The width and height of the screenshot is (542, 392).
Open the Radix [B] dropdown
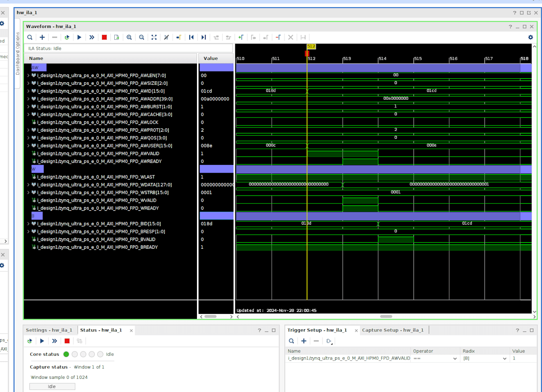[x=485, y=359]
